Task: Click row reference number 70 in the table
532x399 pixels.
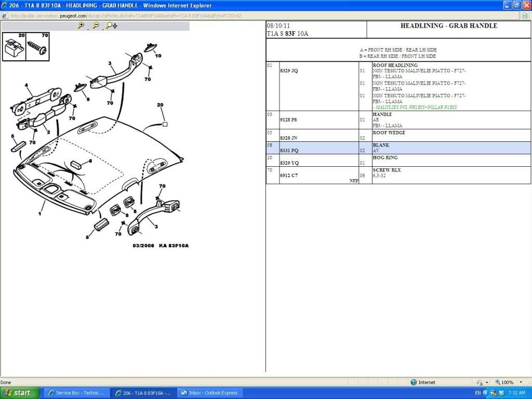Action: 270,170
